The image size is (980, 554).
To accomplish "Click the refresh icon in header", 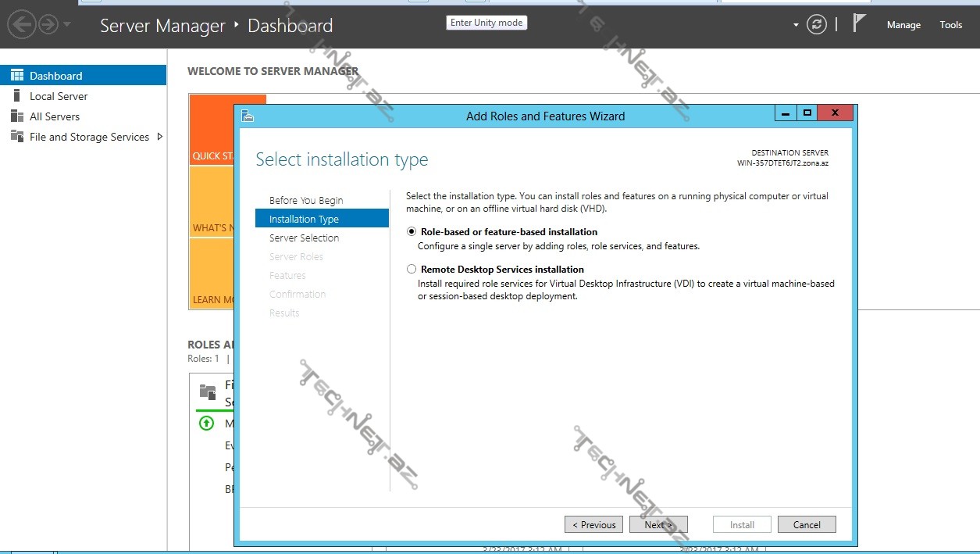I will coord(817,25).
